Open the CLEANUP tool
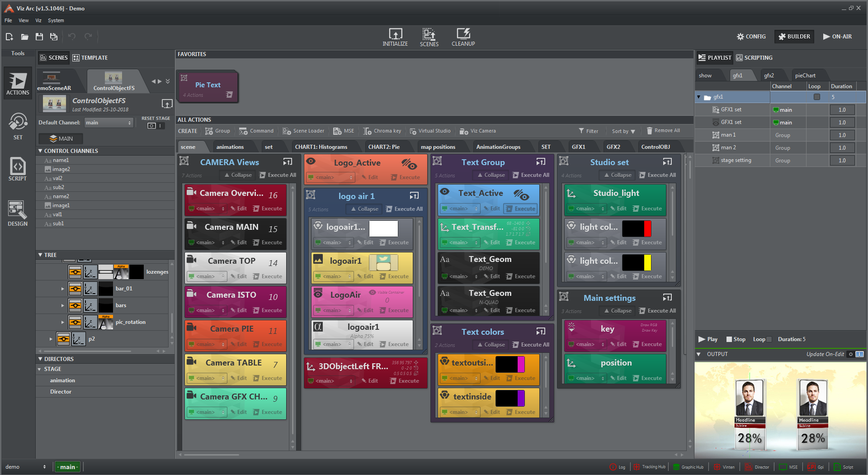This screenshot has height=475, width=868. pos(463,37)
